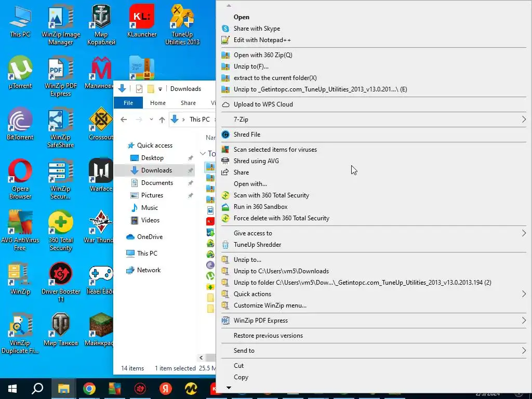The image size is (532, 399).
Task: Open taskbar search magnifier
Action: pyautogui.click(x=37, y=389)
